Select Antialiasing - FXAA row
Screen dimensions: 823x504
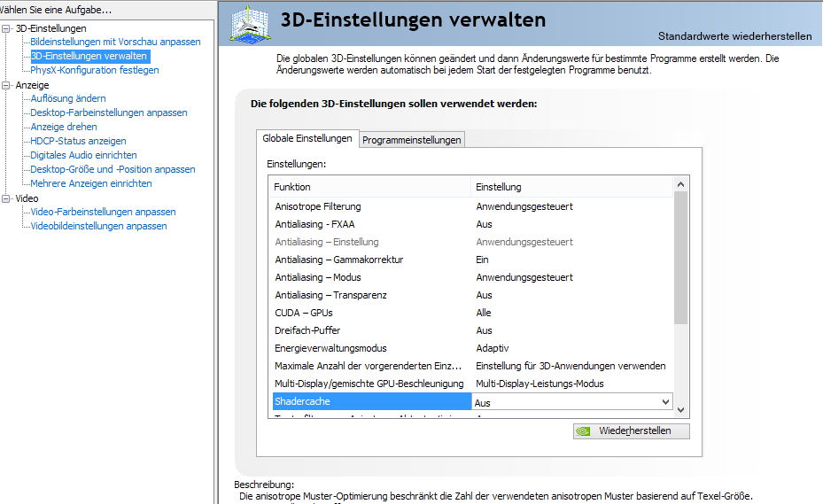click(x=472, y=224)
